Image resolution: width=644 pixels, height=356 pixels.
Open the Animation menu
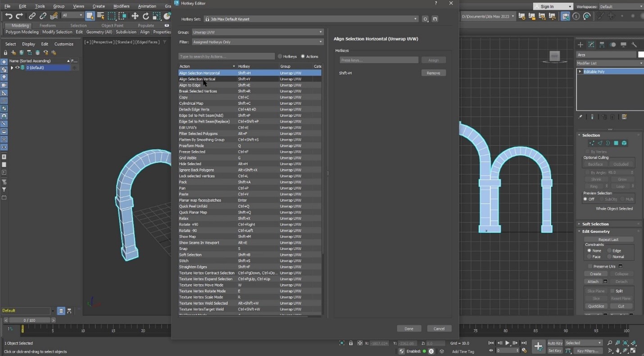147,6
